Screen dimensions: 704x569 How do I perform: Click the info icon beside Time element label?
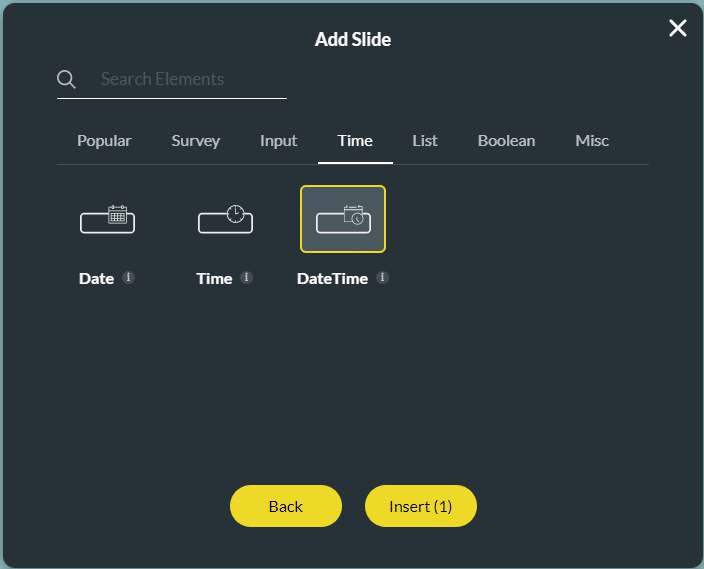click(x=246, y=278)
